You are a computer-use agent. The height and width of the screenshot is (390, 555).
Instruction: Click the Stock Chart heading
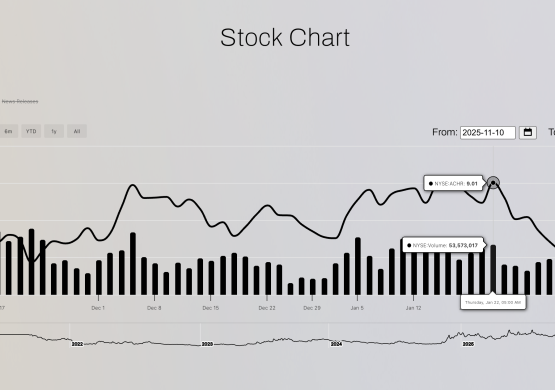[285, 37]
